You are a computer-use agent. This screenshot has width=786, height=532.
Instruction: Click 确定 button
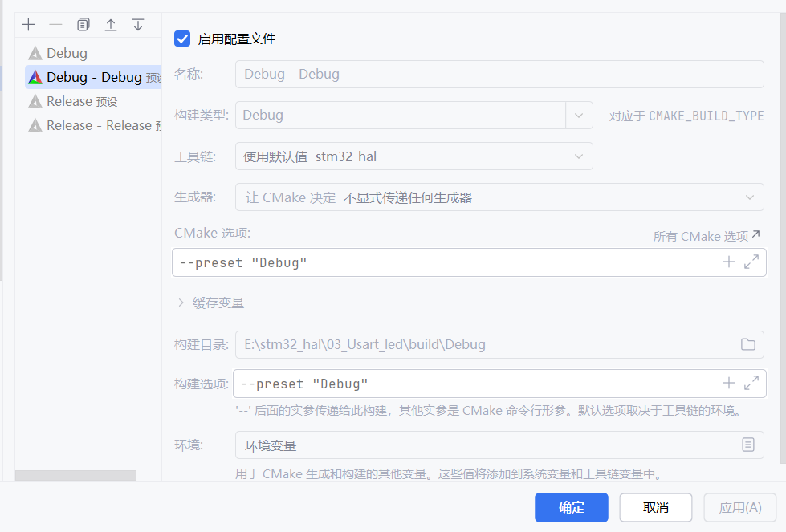coord(572,507)
